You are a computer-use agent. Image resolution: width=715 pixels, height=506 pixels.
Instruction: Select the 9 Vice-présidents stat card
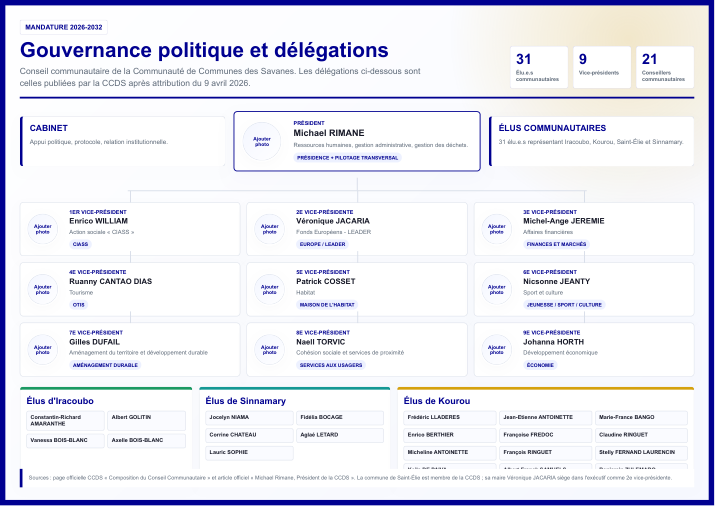pos(602,67)
